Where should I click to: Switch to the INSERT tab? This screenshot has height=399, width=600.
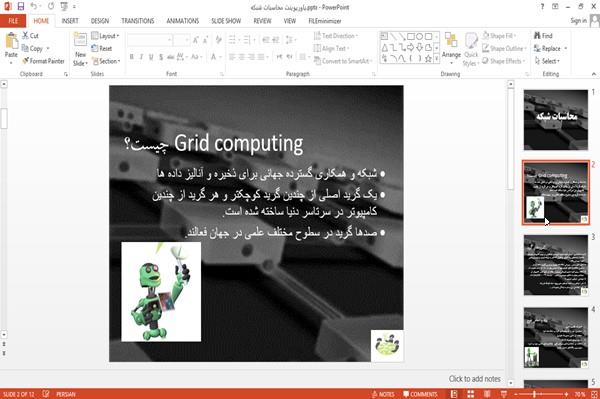[70, 21]
